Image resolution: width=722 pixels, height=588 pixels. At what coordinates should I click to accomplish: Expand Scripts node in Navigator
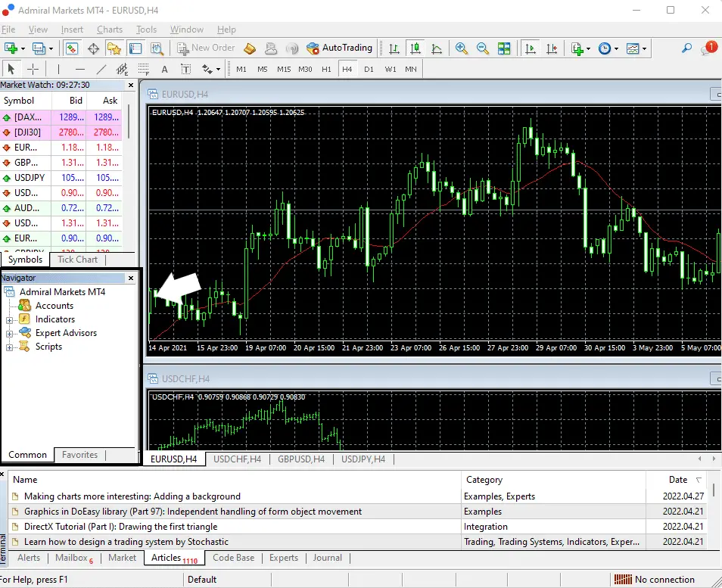[9, 347]
